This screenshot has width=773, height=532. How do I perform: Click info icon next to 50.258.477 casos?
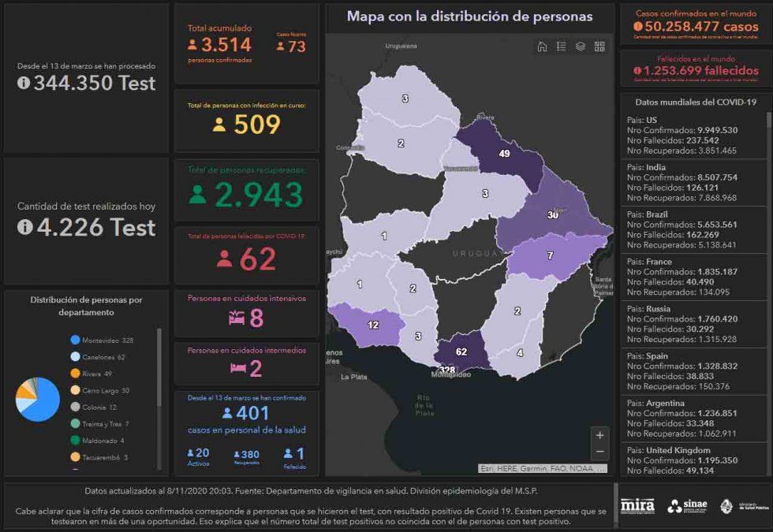click(637, 26)
